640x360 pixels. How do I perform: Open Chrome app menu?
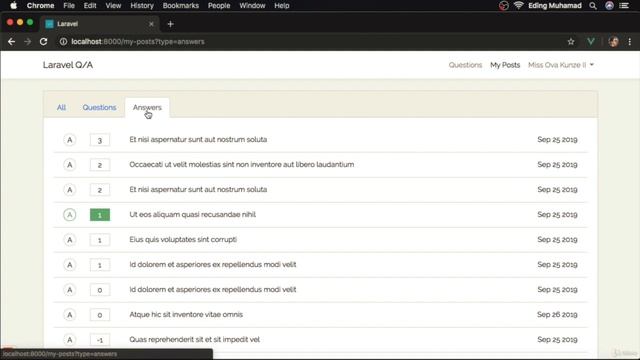[x=40, y=6]
